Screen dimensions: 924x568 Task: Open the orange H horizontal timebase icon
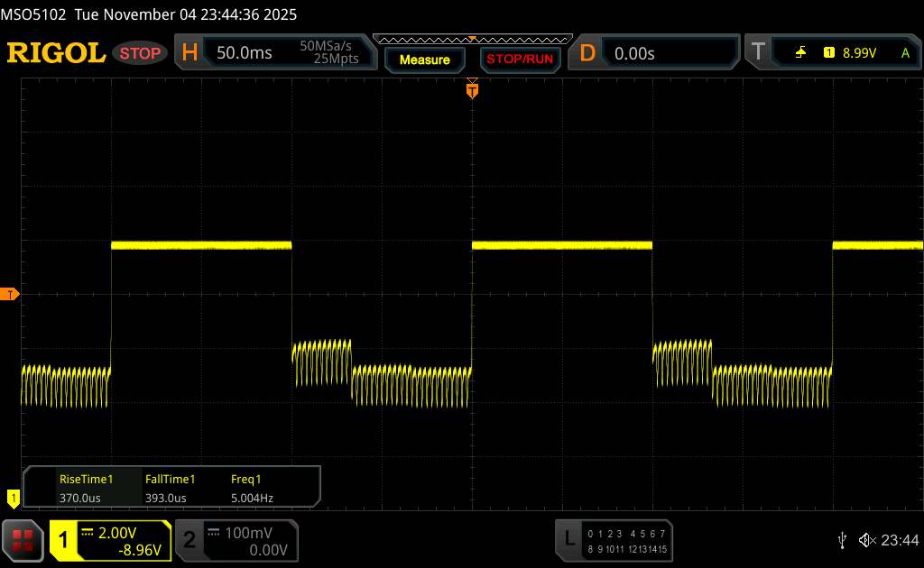pos(189,53)
